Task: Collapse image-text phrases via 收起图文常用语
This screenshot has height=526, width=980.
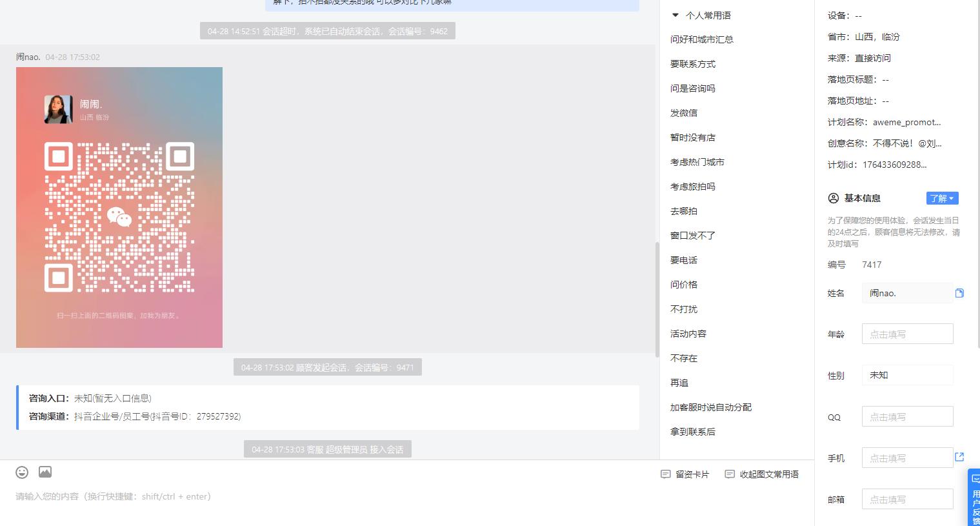Action: (x=762, y=474)
